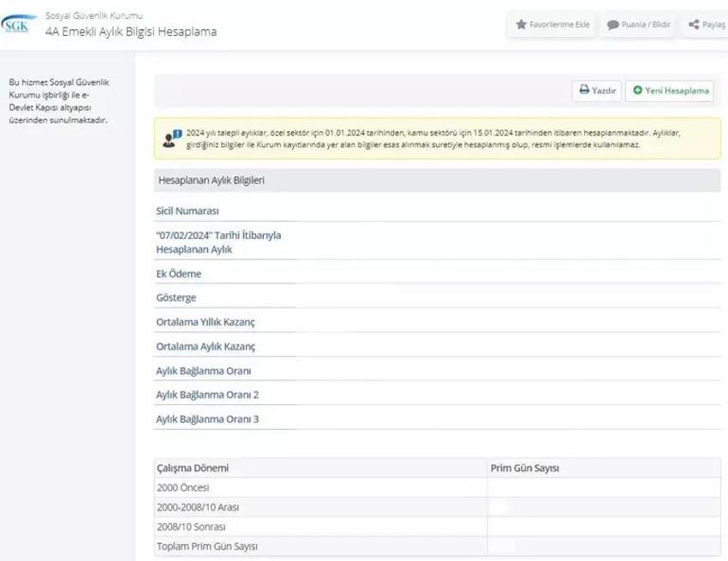Select the Ortalama Aylık Kazanç label

(206, 346)
